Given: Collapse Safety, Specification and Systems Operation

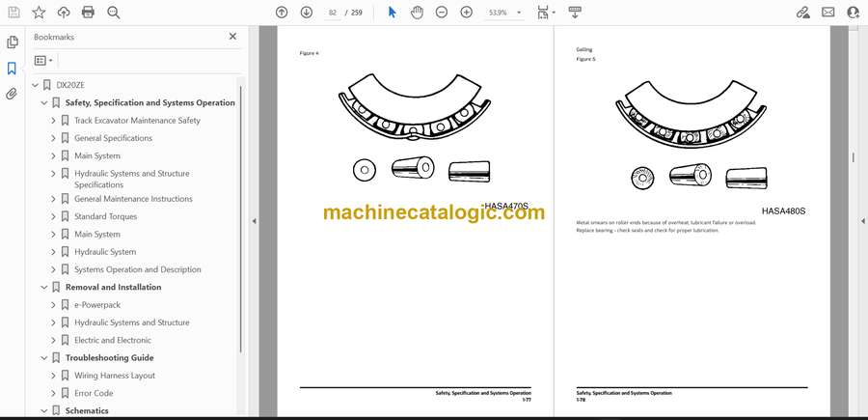Looking at the screenshot, I should 43,103.
